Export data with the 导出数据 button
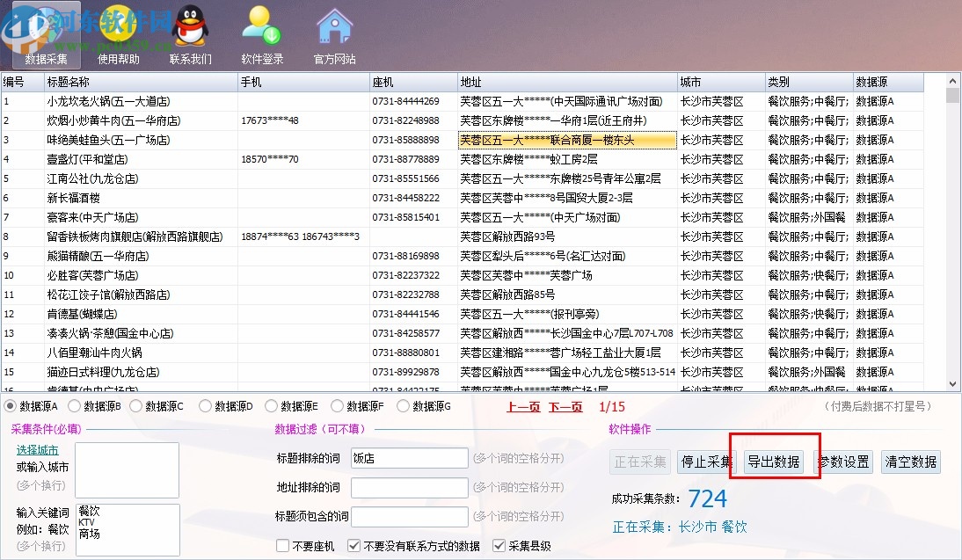 (775, 462)
